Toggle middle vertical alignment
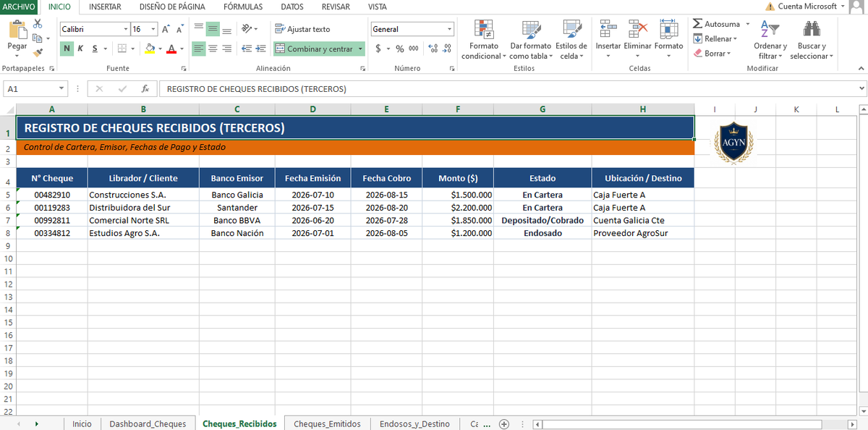 pyautogui.click(x=213, y=29)
